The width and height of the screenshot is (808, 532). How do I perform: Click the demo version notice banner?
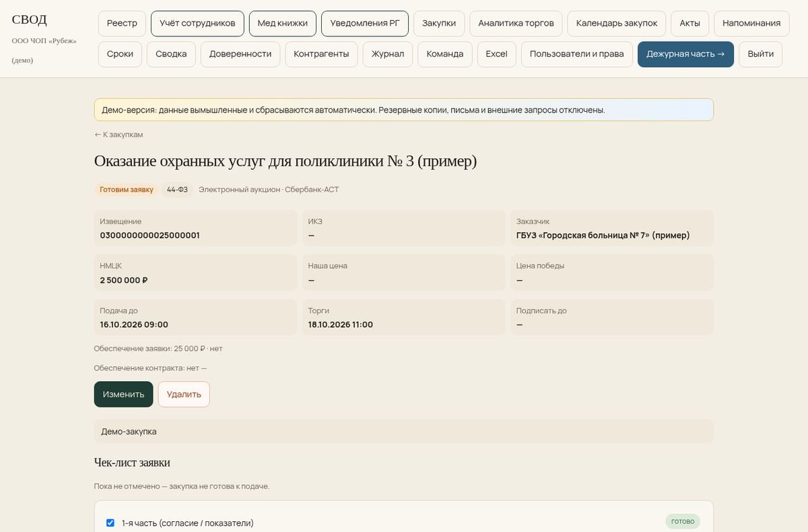403,110
